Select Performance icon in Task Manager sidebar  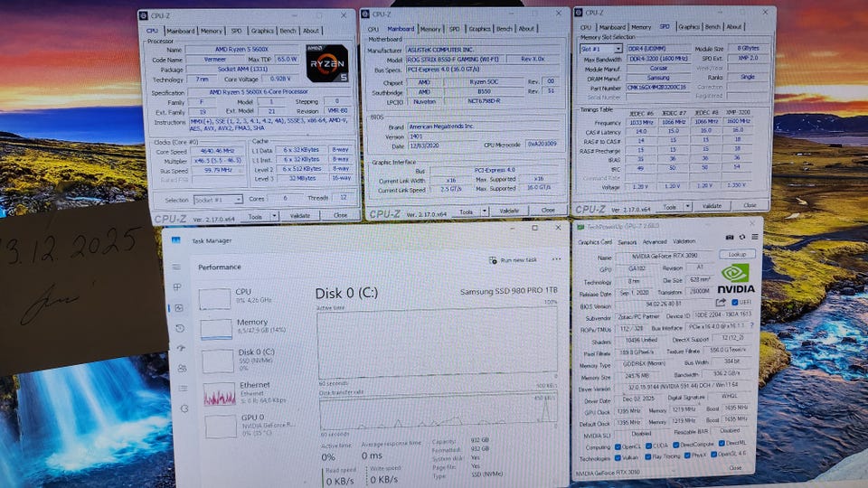pos(179,308)
